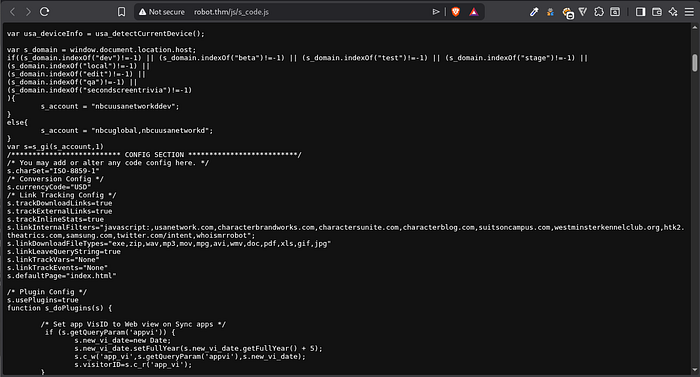Click the 's.linkLeaveQueryString=true' line
This screenshot has width=700, height=377.
(x=63, y=251)
